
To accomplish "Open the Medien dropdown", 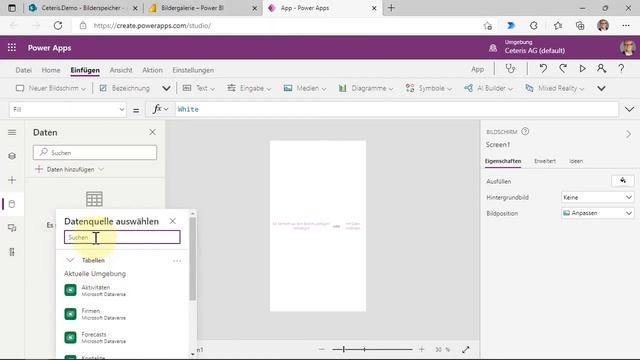I will 305,88.
